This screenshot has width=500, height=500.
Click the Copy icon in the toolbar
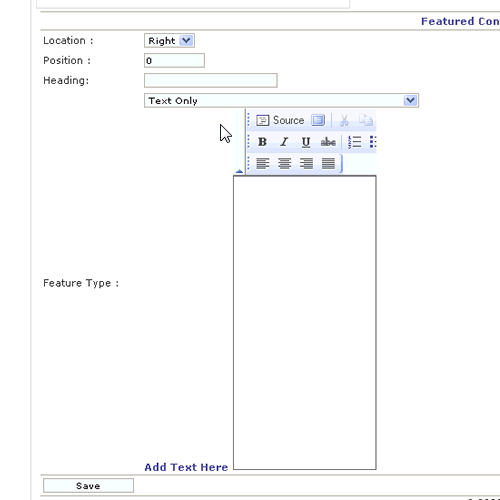tap(366, 120)
